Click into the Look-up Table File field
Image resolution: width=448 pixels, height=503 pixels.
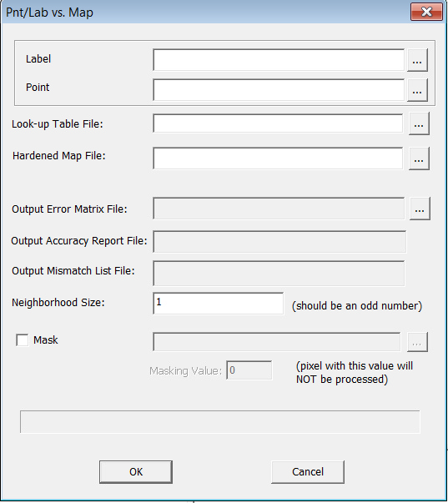(x=278, y=123)
